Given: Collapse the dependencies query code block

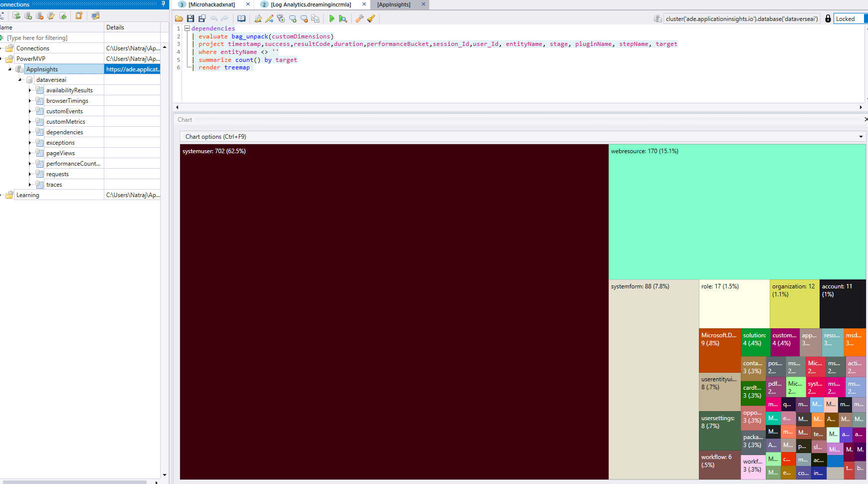Looking at the screenshot, I should point(187,28).
